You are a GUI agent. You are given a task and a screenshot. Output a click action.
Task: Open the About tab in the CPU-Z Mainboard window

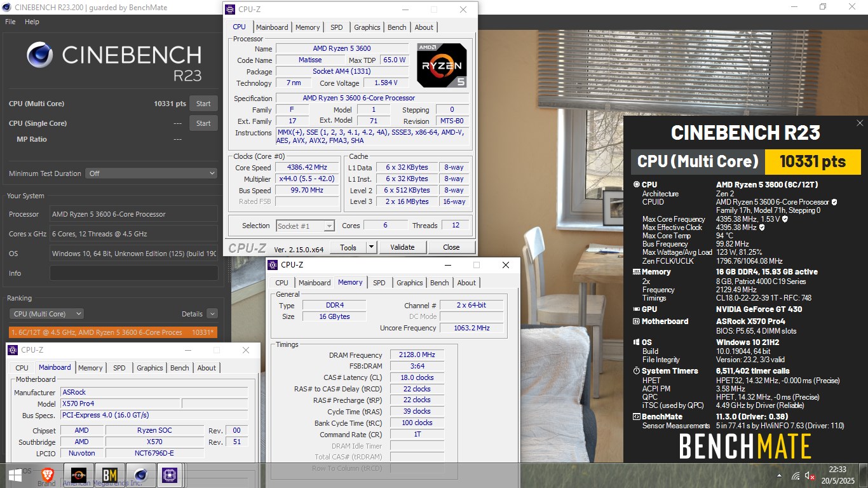[207, 368]
